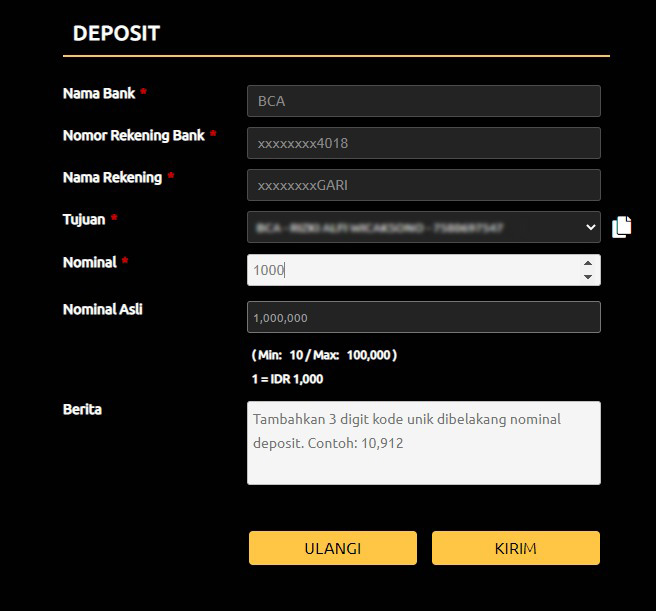Increase Nominal with the up stepper arrow
This screenshot has width=656, height=611.
click(x=588, y=263)
